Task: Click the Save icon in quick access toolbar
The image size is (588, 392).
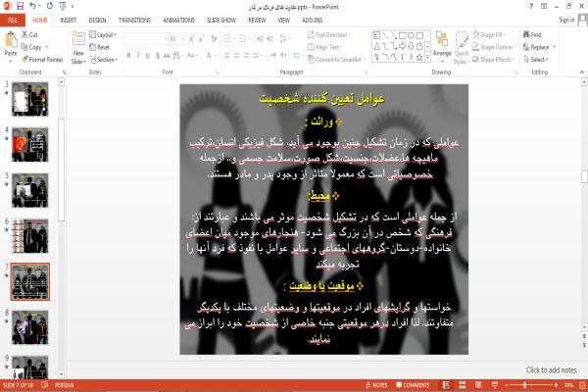Action: (x=21, y=6)
